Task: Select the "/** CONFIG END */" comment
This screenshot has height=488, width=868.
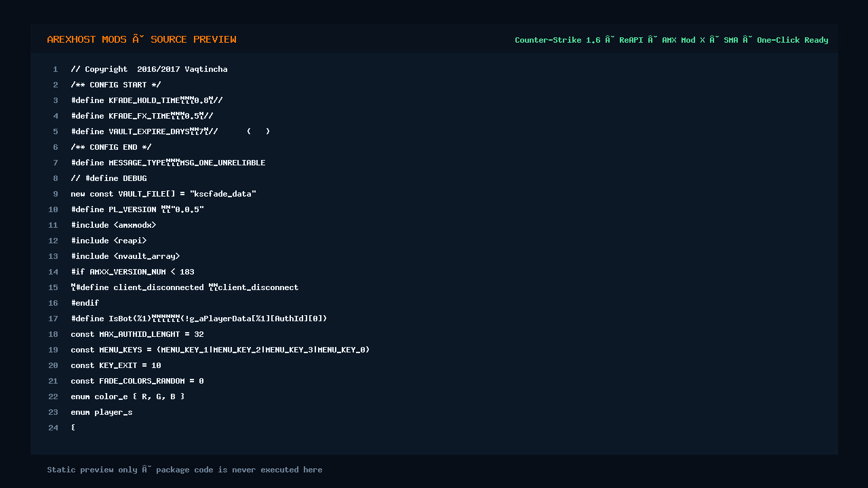Action: [111, 147]
